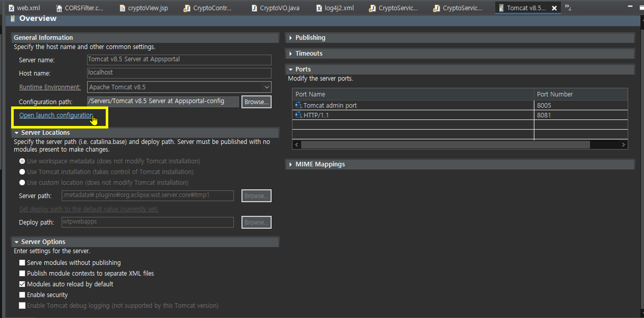
Task: Click the CryptoVO.java file icon
Action: 254,8
